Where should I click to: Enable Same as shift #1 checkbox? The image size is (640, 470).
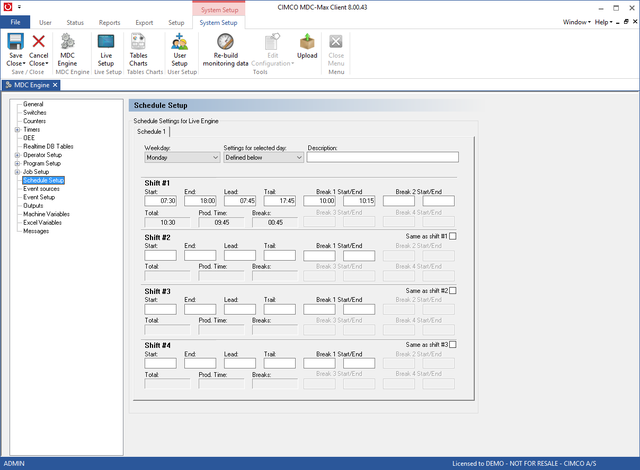(x=453, y=236)
